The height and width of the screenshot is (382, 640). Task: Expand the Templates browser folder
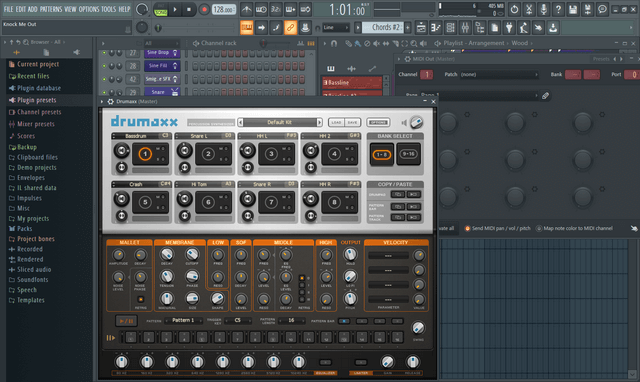[x=31, y=300]
